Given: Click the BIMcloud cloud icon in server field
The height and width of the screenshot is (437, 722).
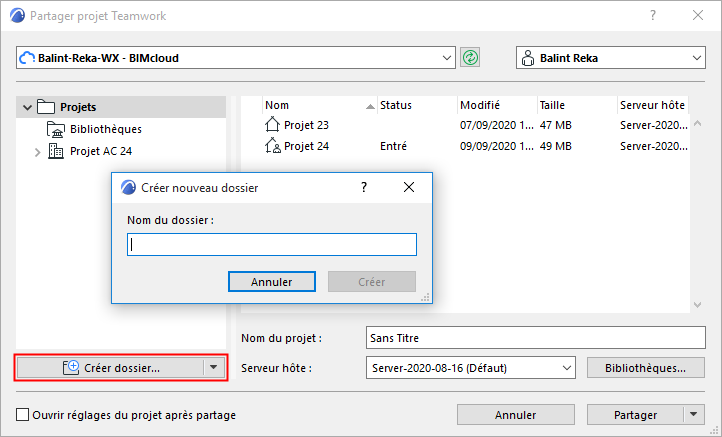Looking at the screenshot, I should pyautogui.click(x=27, y=58).
